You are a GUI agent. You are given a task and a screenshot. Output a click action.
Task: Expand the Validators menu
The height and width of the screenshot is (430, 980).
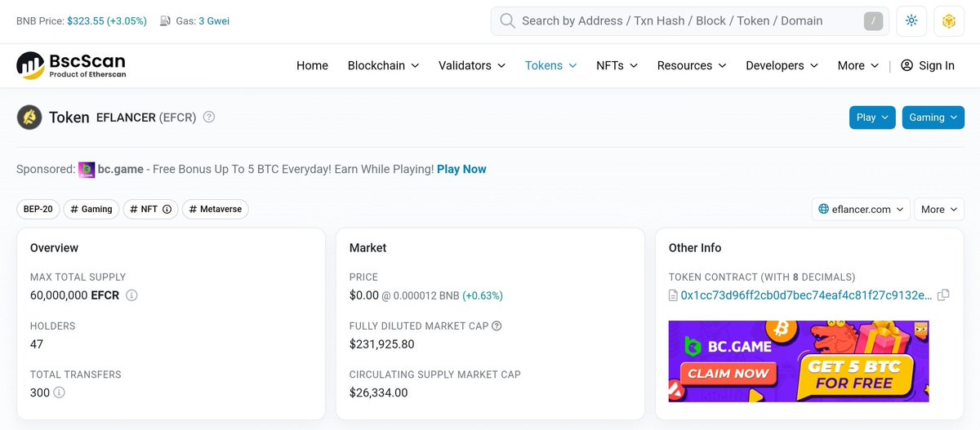pos(472,65)
